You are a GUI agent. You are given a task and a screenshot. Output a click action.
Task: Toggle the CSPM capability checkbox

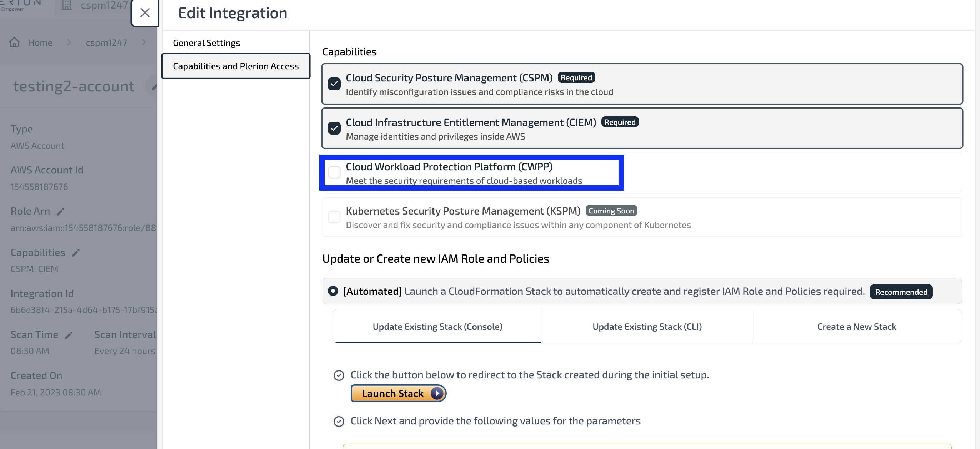(x=334, y=84)
